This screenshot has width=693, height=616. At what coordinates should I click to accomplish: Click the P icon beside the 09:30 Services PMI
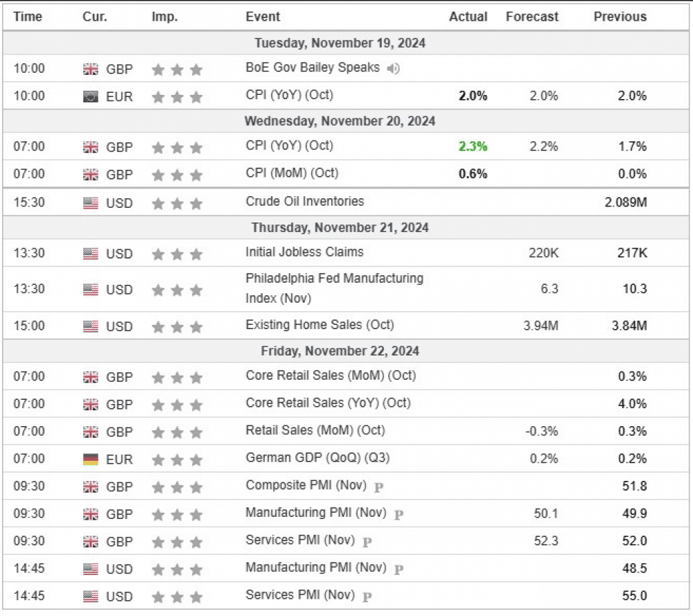coord(367,542)
